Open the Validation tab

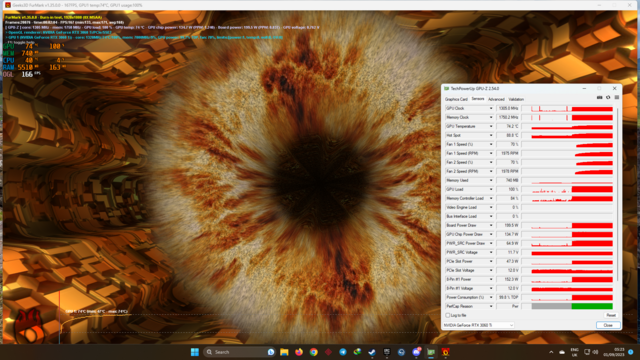pos(516,99)
